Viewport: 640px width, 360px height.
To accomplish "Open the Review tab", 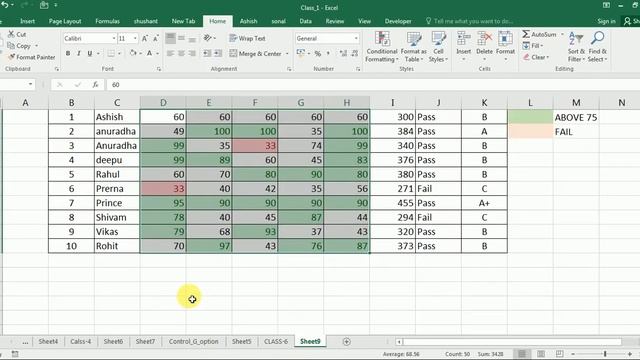I will (335, 21).
